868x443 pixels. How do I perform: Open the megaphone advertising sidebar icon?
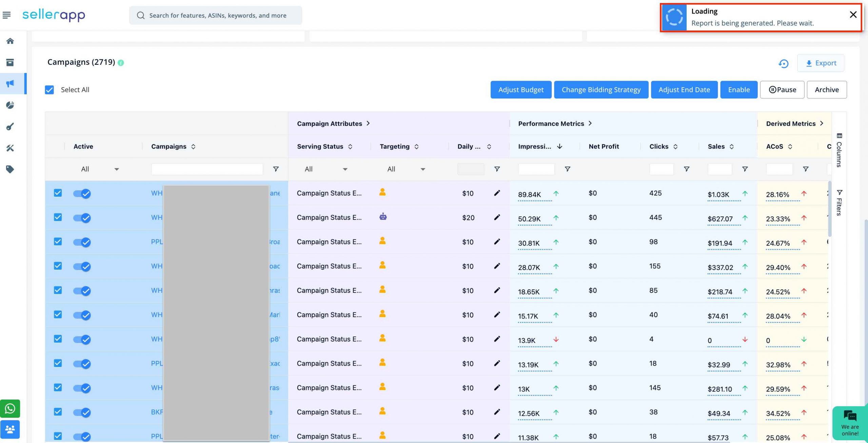[x=10, y=83]
